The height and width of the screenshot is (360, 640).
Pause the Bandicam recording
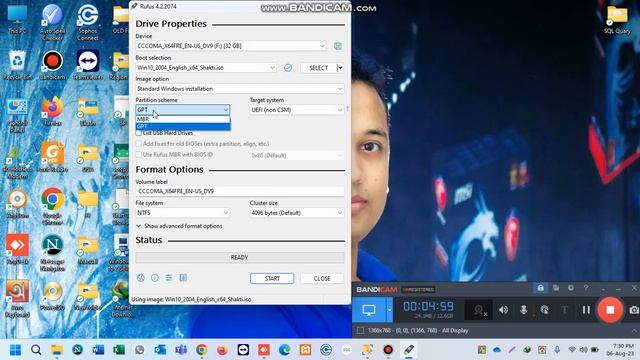coord(586,310)
